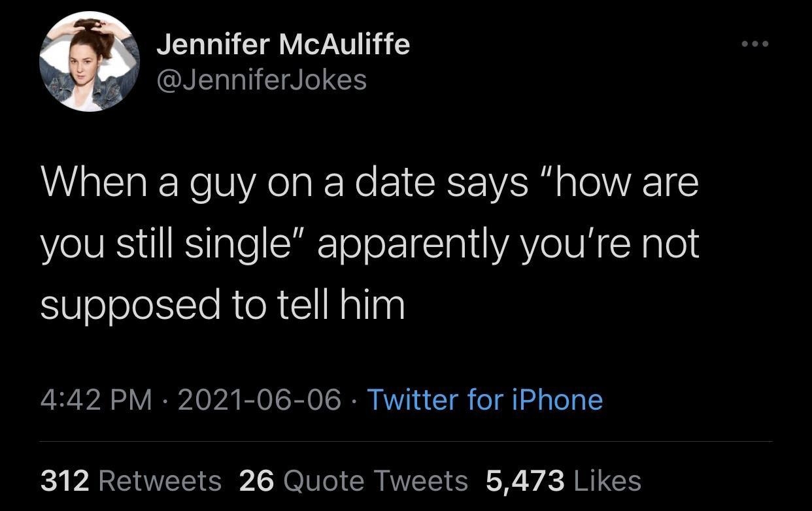The width and height of the screenshot is (812, 511).
Task: Click the display name Jennifer McAuliffe
Action: (x=284, y=44)
